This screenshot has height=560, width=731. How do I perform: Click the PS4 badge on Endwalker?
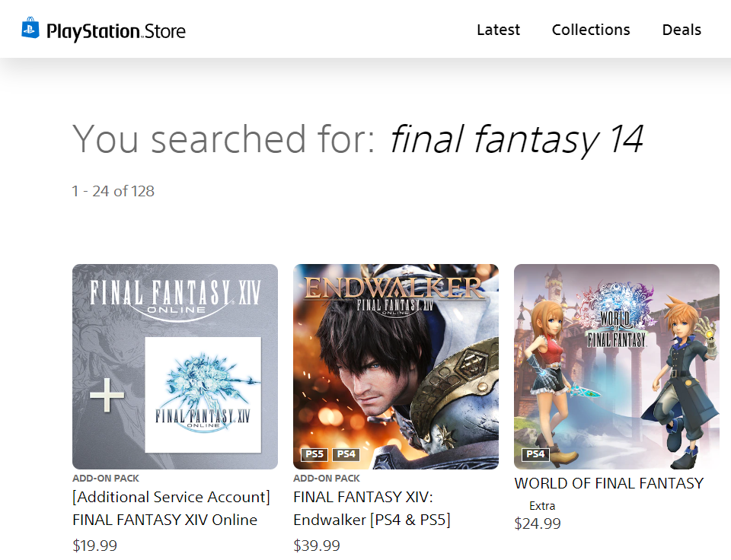[346, 454]
